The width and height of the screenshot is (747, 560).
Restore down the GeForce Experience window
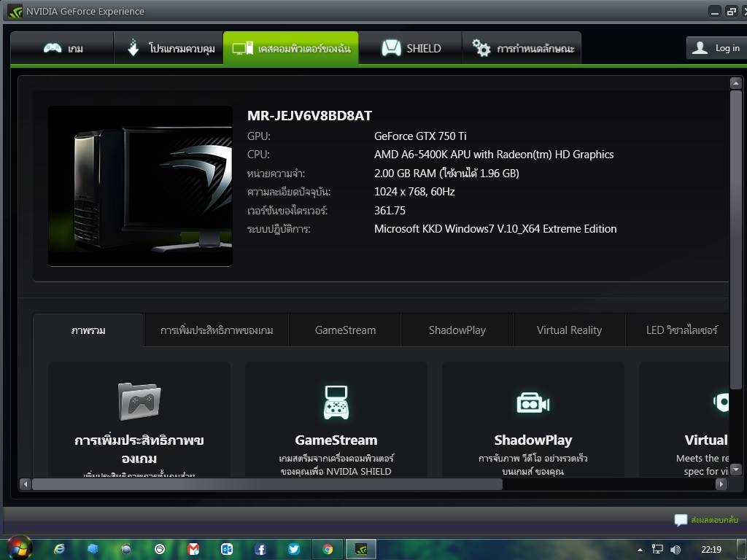[731, 12]
